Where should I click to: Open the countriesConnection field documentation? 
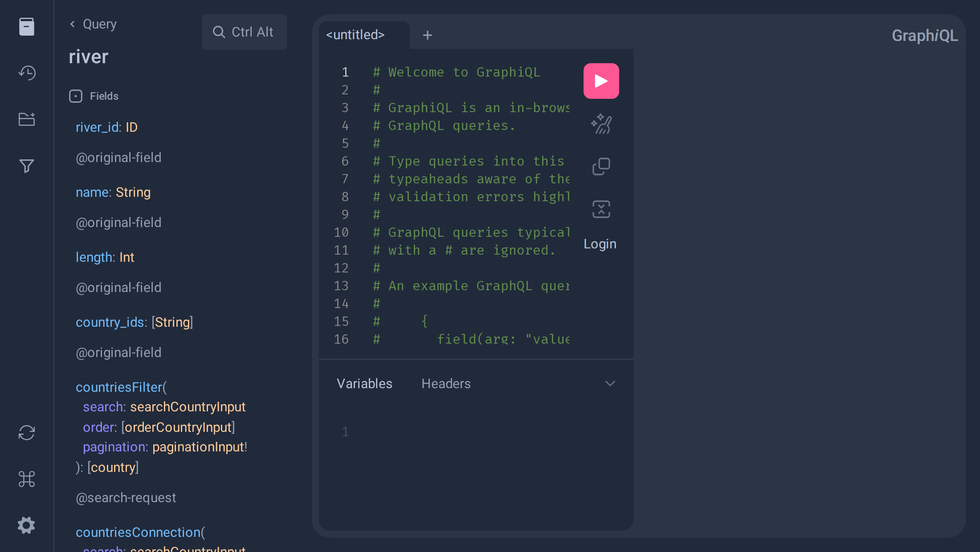138,532
